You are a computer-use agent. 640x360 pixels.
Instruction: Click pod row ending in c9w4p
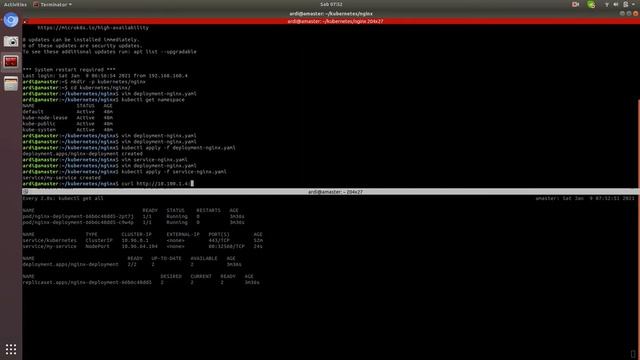(133, 222)
